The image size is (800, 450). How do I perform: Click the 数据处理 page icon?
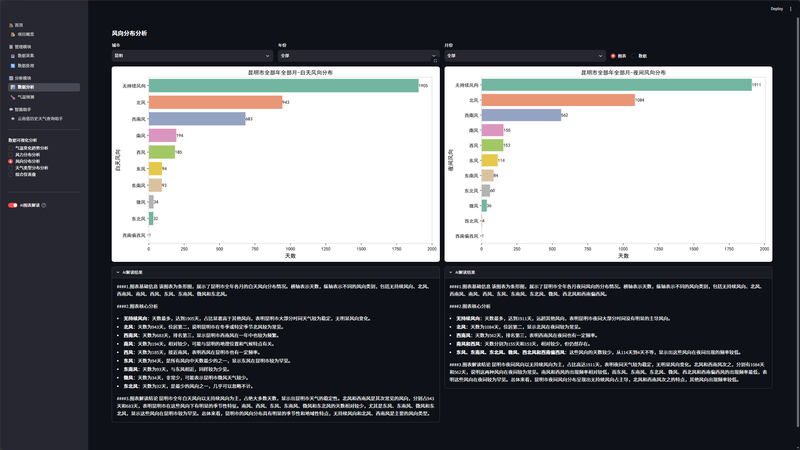[x=13, y=66]
